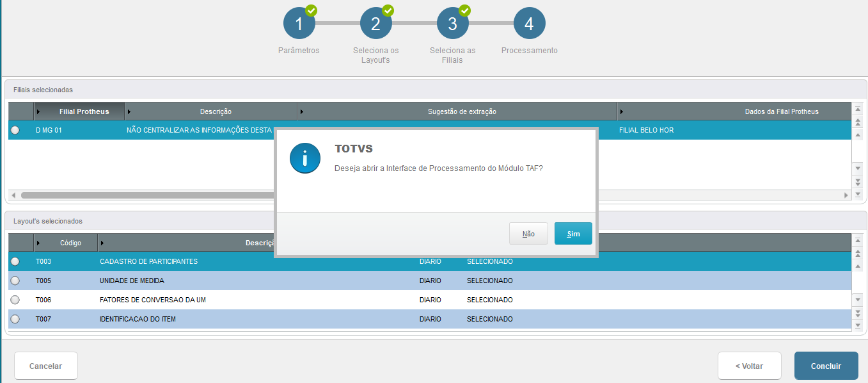Screen dimensions: 868x383
Task: Click left arrow of Filiais horizontal scrollbar
Action: 14,195
